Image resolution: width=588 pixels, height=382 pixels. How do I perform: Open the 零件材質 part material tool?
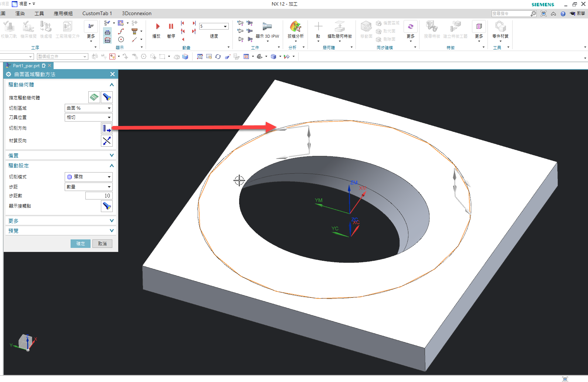coord(500,30)
